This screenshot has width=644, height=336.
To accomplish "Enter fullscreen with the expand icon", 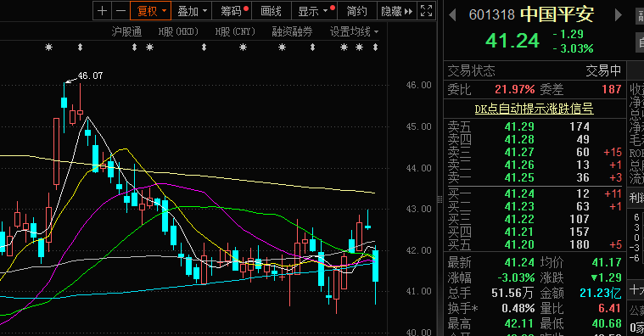I will [x=426, y=11].
